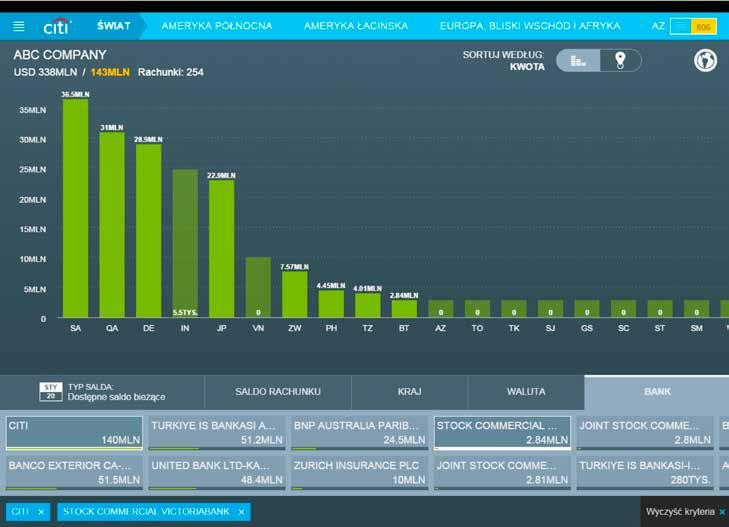Select the Kraj tab
Viewport: 729px width, 527px height.
410,392
